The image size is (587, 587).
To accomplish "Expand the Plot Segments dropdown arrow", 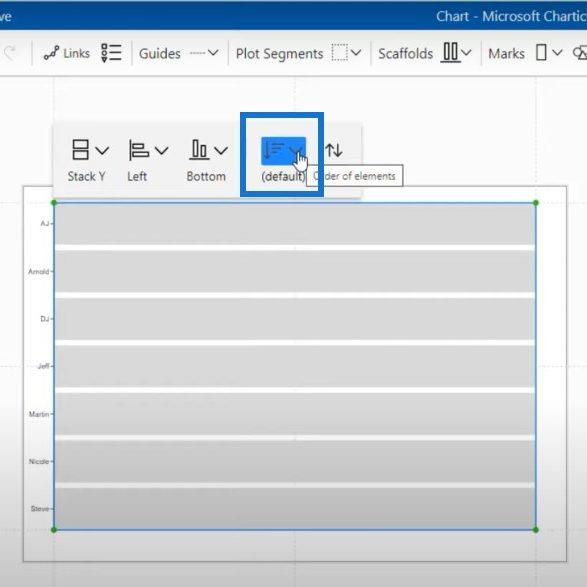I will [x=356, y=53].
